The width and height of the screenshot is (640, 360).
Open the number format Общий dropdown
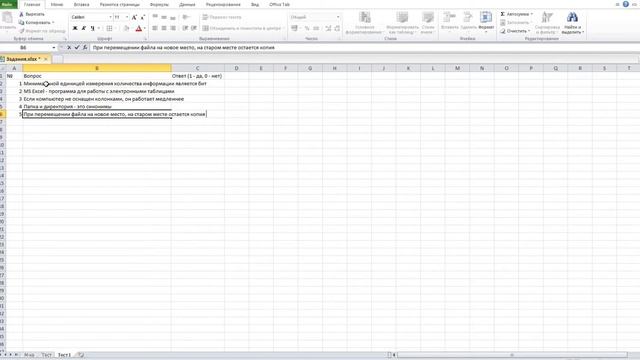pyautogui.click(x=338, y=17)
